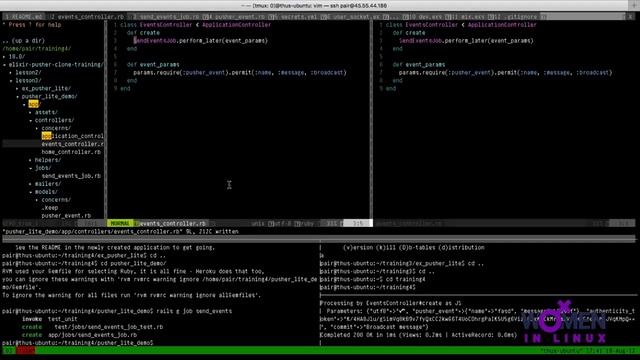
Task: Collapse the lesson3/ folder
Action: (x=25, y=80)
